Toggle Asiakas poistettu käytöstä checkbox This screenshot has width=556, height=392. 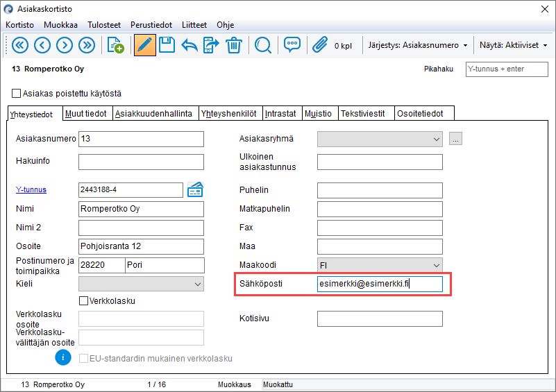pyautogui.click(x=16, y=94)
